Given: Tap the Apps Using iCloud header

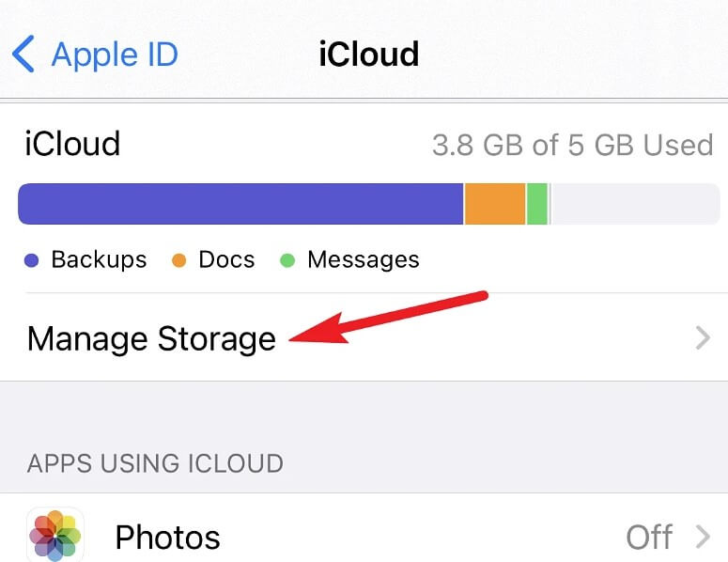Looking at the screenshot, I should [x=155, y=463].
